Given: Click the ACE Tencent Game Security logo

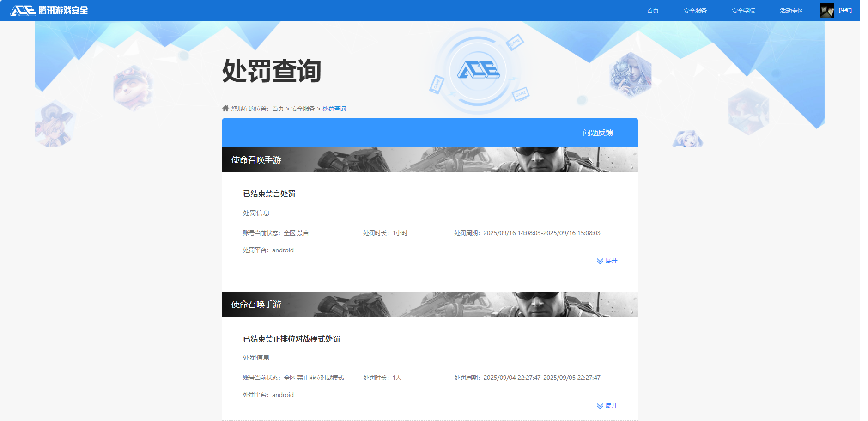Looking at the screenshot, I should 49,10.
